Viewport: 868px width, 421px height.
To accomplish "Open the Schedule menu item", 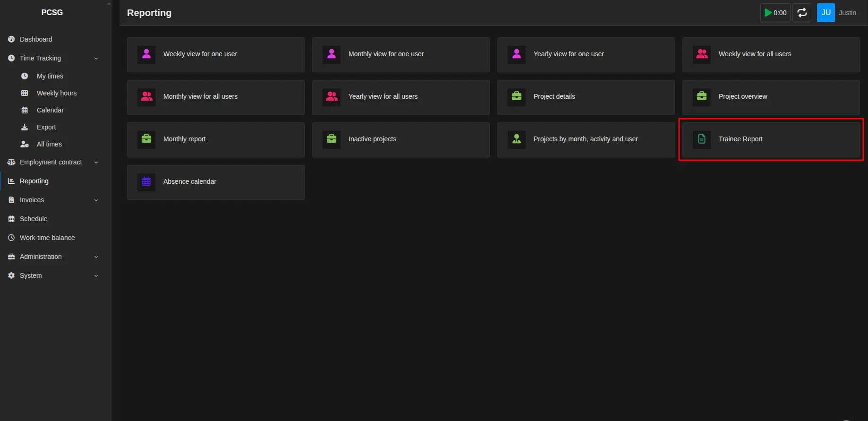I will pos(56,219).
